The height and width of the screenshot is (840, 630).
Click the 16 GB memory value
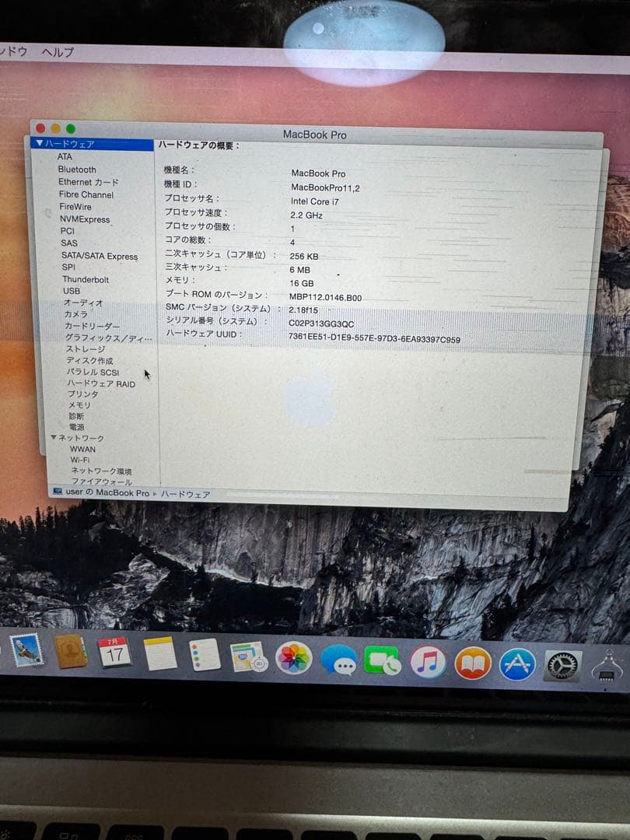tap(302, 283)
